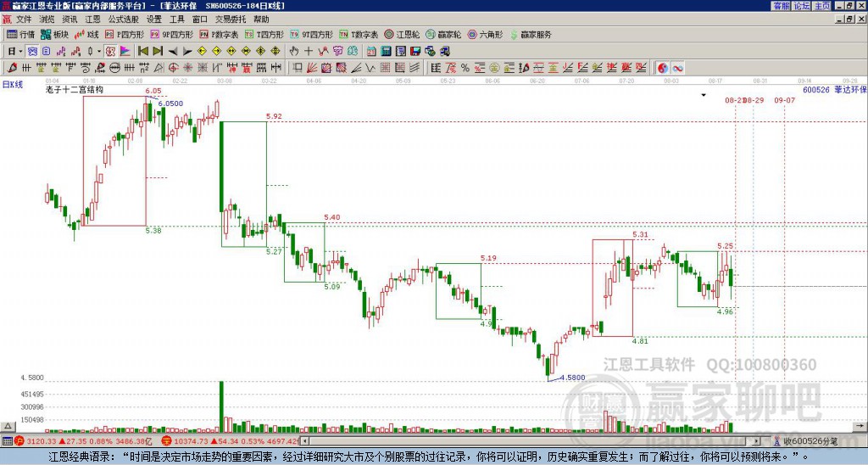Click the 日K线 chart label
The height and width of the screenshot is (465, 868).
(12, 84)
